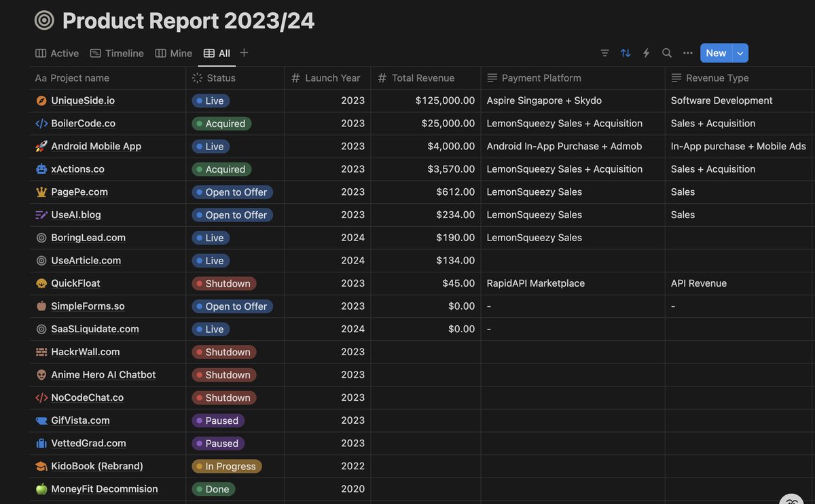815x504 pixels.
Task: Click the HackrWall.com brick wall icon
Action: tap(41, 352)
